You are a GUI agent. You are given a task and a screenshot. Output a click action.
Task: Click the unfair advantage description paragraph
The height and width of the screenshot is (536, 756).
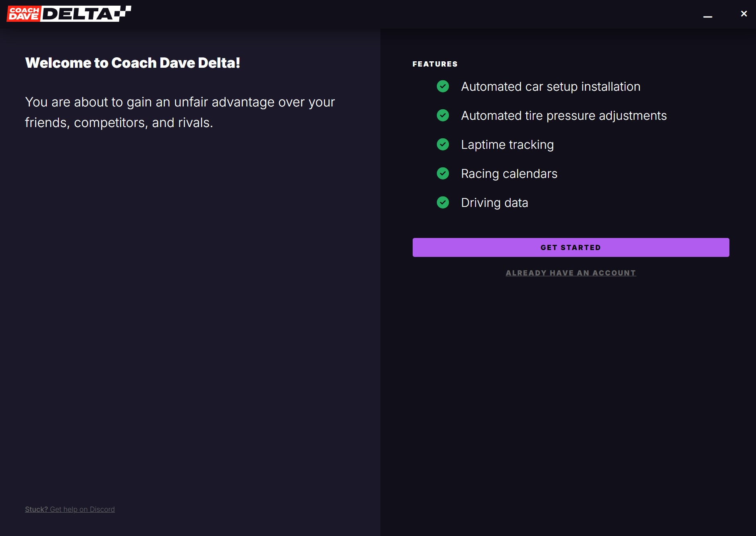tap(180, 112)
